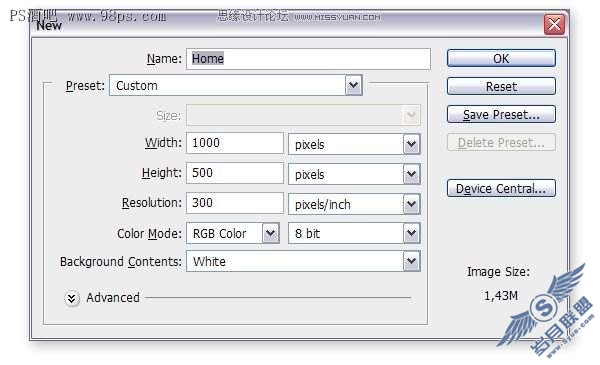Viewport: 600px width, 365px height.
Task: Close the New dialog
Action: pos(554,25)
